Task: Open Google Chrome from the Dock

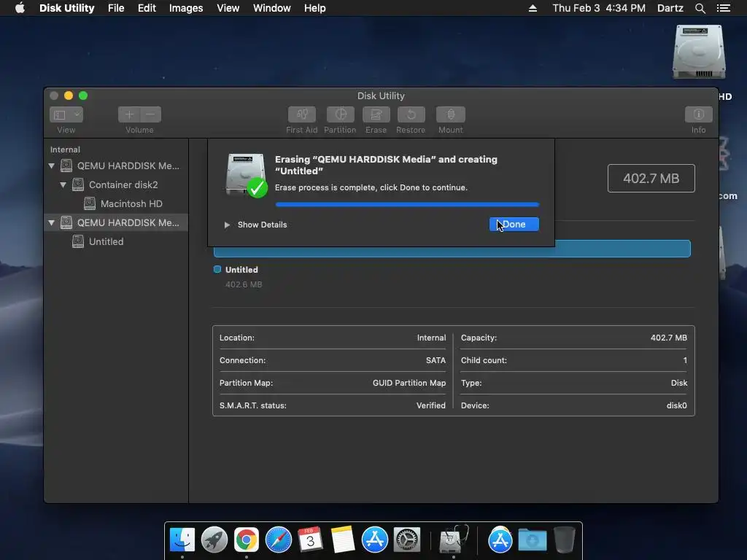Action: (x=247, y=540)
